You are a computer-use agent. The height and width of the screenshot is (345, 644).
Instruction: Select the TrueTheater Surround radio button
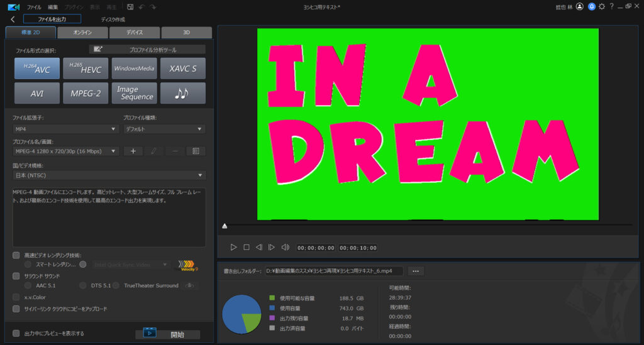point(116,285)
